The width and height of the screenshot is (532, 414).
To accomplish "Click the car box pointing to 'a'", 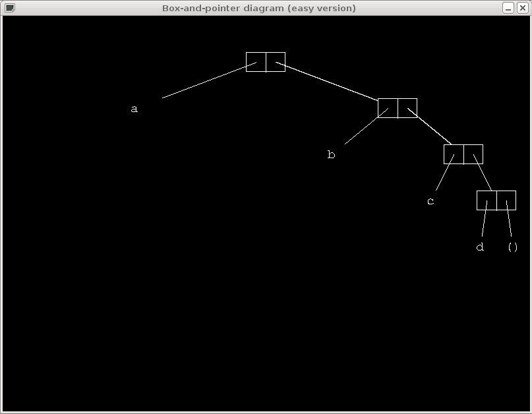I will pos(256,62).
